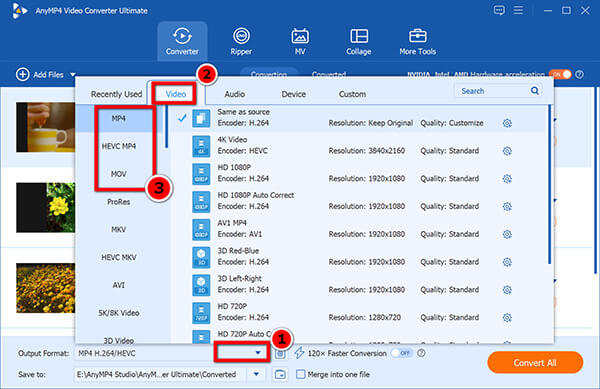Click the search magnifier icon
Viewport: 600px width, 389px height.
click(x=535, y=91)
